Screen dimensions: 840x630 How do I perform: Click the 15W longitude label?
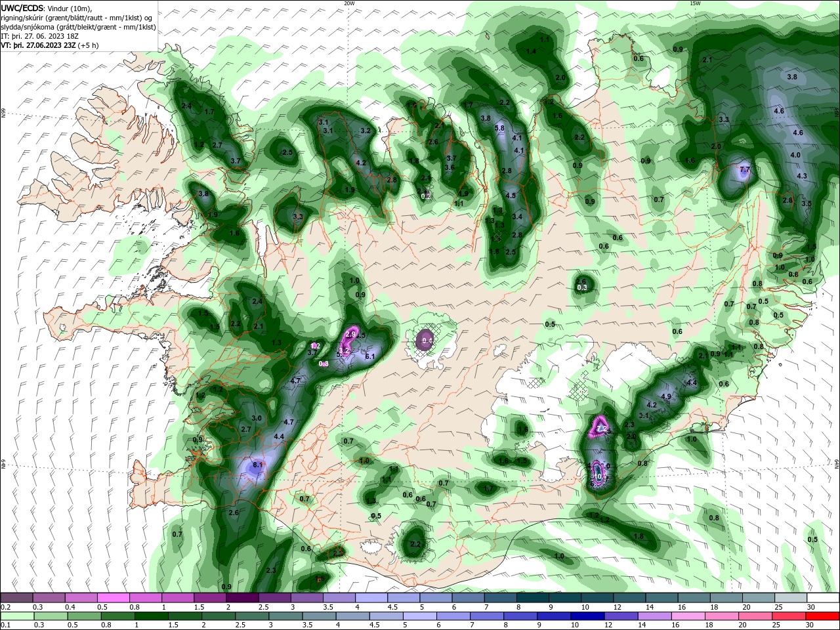pos(695,3)
